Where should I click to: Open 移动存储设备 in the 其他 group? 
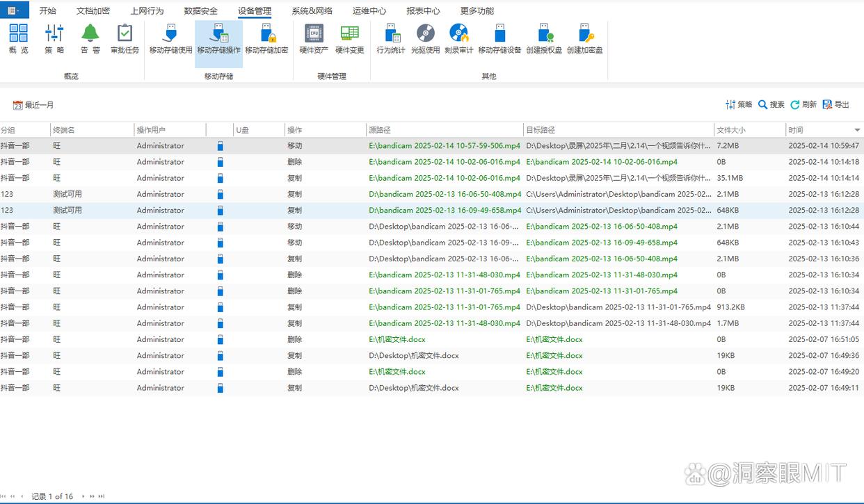[x=499, y=39]
